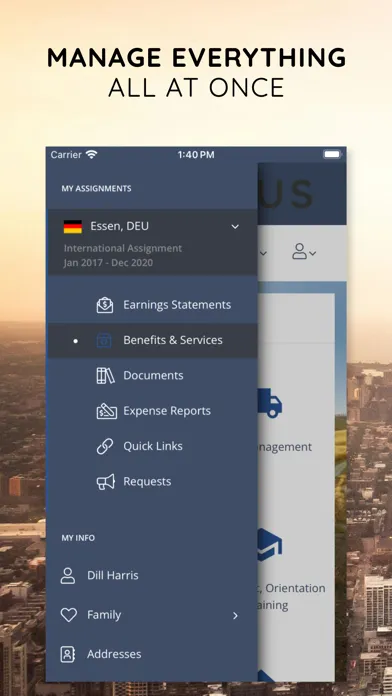Tap the battery icon in the status bar
The image size is (392, 696).
(333, 154)
